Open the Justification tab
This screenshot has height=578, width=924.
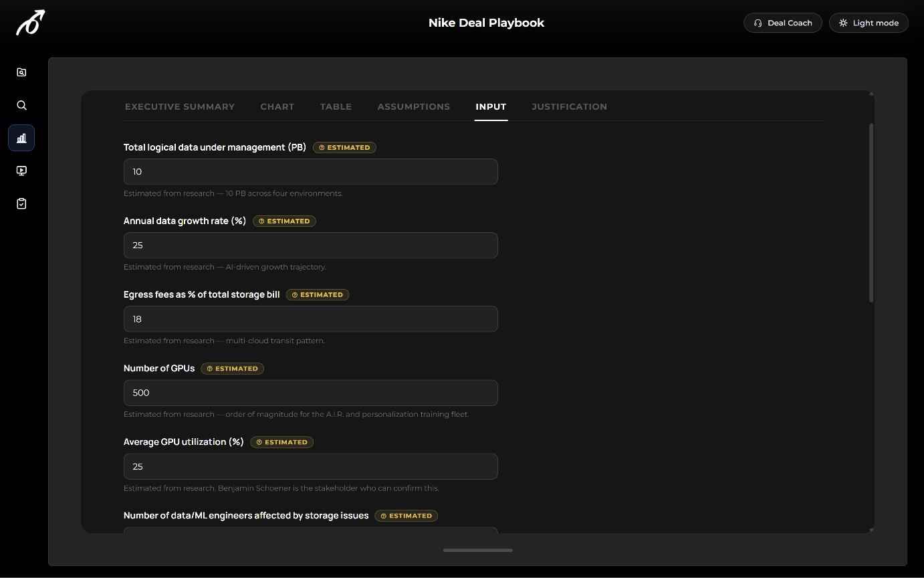[x=570, y=106]
